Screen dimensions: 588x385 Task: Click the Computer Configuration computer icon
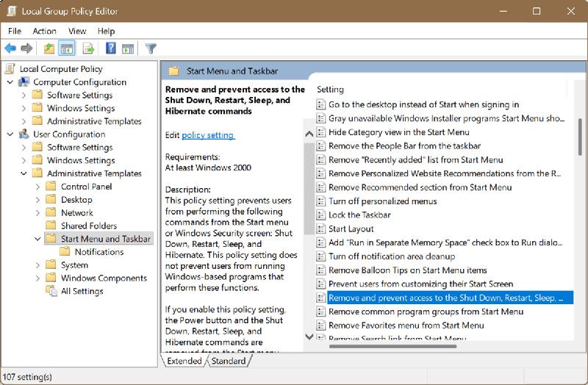coord(24,82)
